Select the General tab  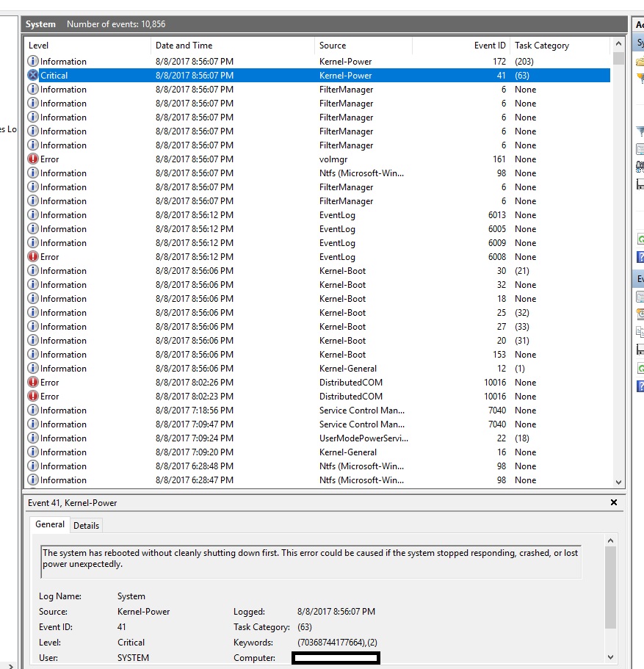pyautogui.click(x=50, y=524)
